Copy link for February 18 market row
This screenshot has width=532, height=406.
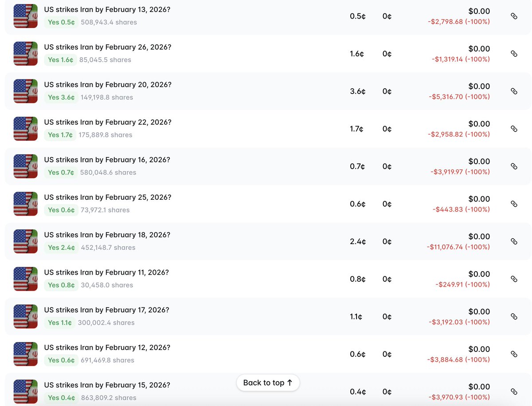coord(514,241)
